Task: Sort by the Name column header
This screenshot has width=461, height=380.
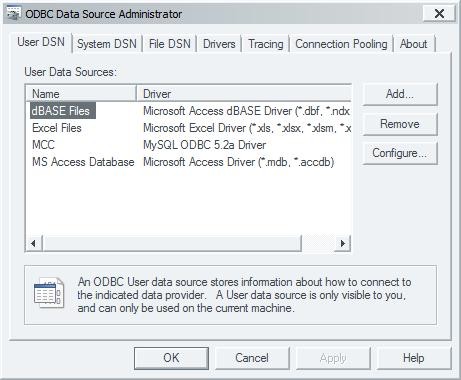Action: click(81, 94)
